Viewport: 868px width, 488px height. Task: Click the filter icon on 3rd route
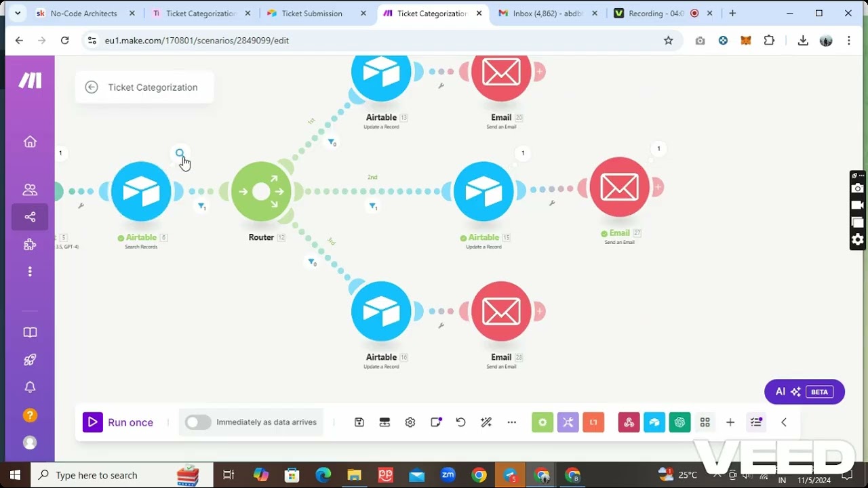[x=311, y=262]
